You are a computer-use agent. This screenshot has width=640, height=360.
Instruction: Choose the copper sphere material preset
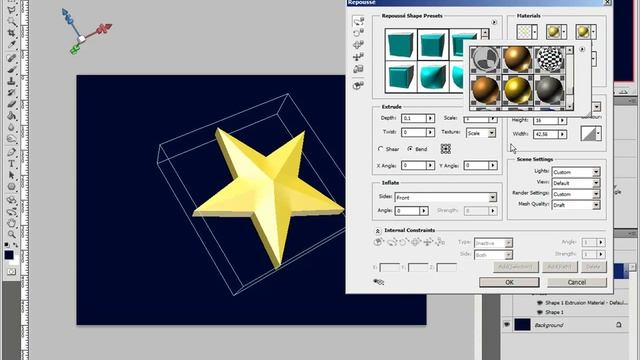[x=485, y=90]
